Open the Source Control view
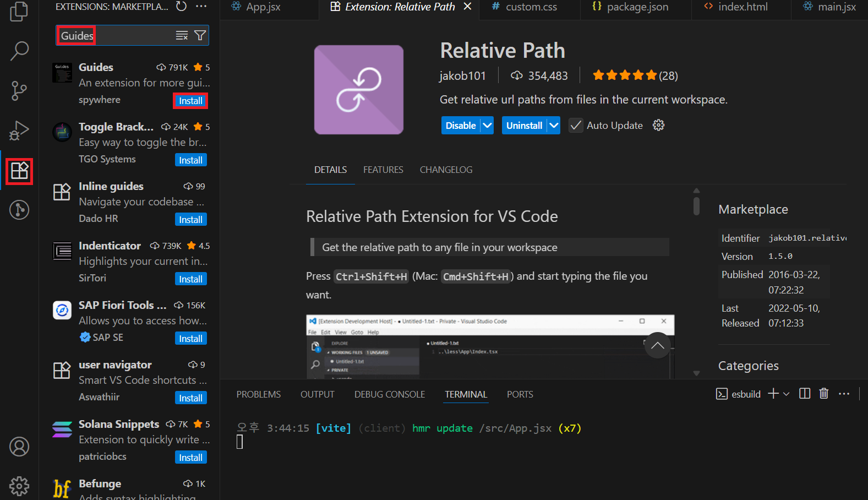This screenshot has width=868, height=500. pyautogui.click(x=19, y=91)
